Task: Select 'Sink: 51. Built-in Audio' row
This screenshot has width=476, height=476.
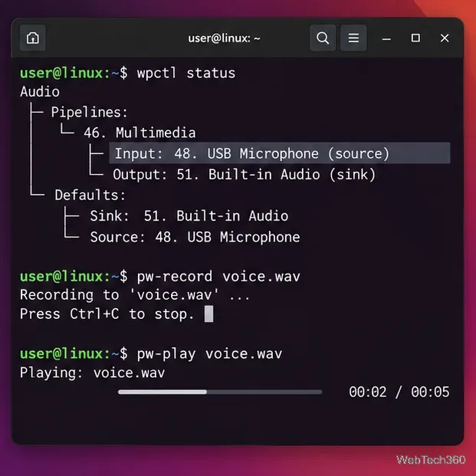Action: pos(189,216)
